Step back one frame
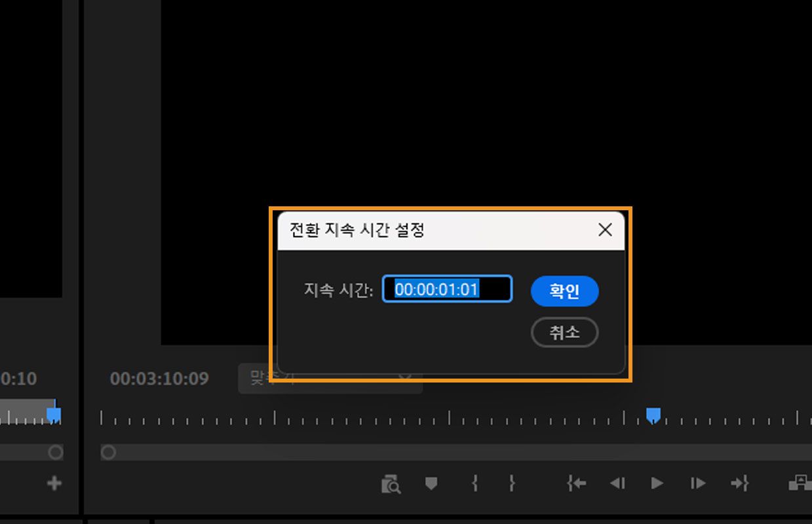812x524 pixels. click(x=617, y=483)
